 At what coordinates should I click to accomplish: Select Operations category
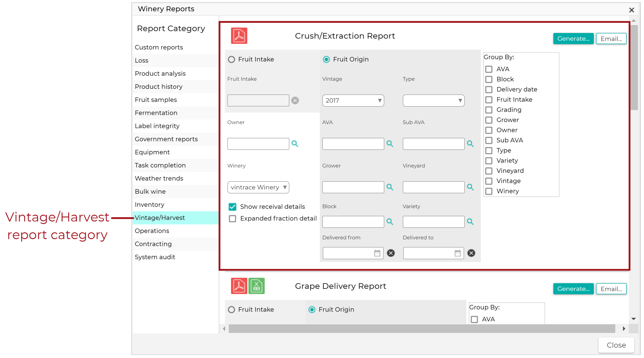pyautogui.click(x=175, y=231)
